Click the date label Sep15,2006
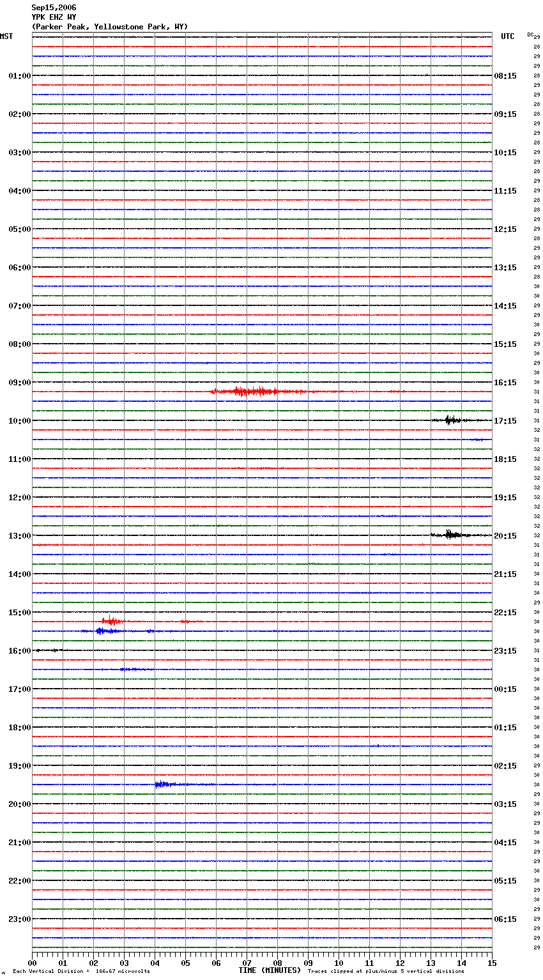The width and height of the screenshot is (543, 980). [54, 8]
